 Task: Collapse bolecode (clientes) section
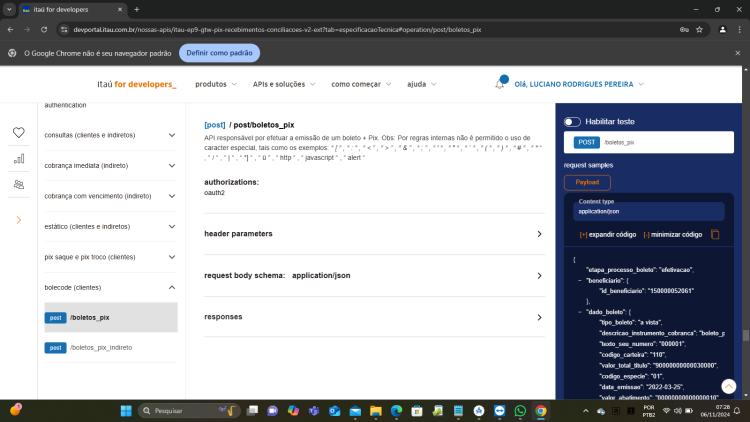tap(110, 288)
